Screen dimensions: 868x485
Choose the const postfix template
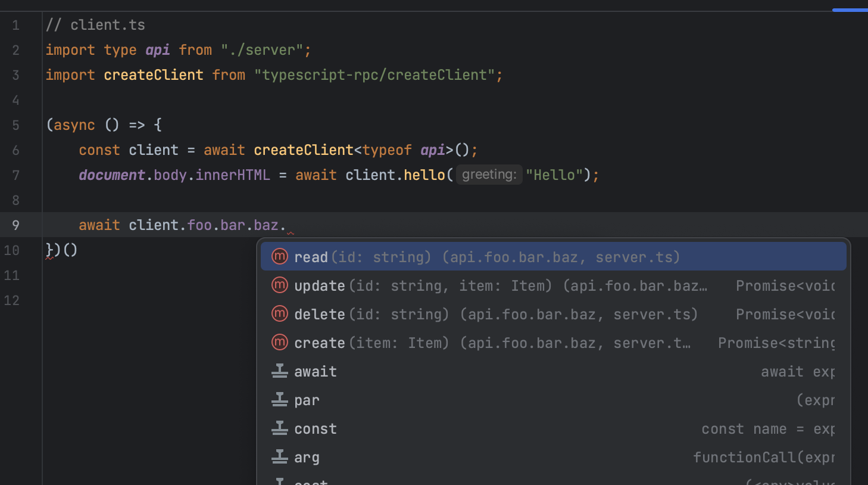(x=553, y=428)
